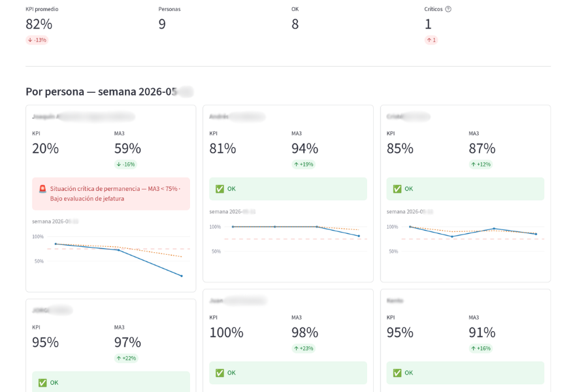This screenshot has width=588, height=392.
Task: Click the 'Personas' metric label
Action: (169, 9)
